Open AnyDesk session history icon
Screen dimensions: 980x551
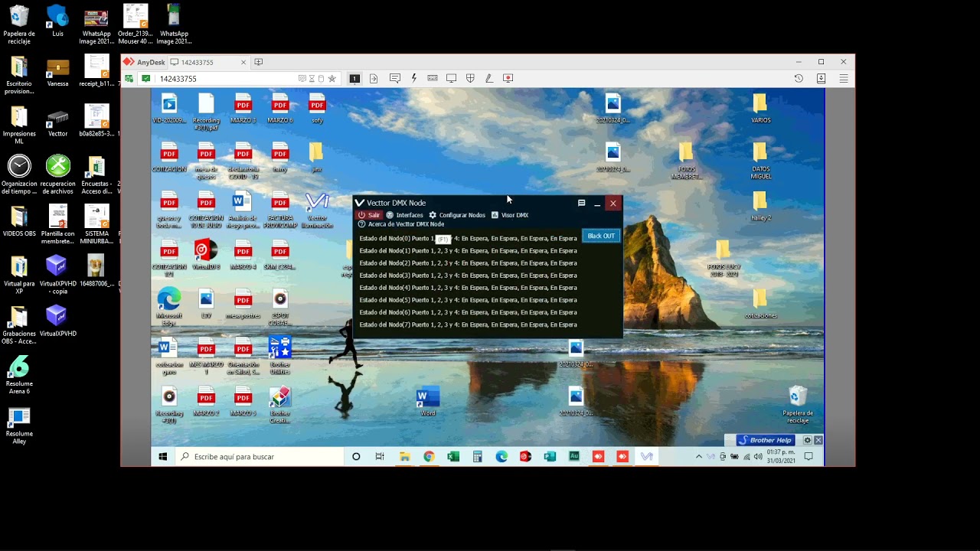(799, 78)
